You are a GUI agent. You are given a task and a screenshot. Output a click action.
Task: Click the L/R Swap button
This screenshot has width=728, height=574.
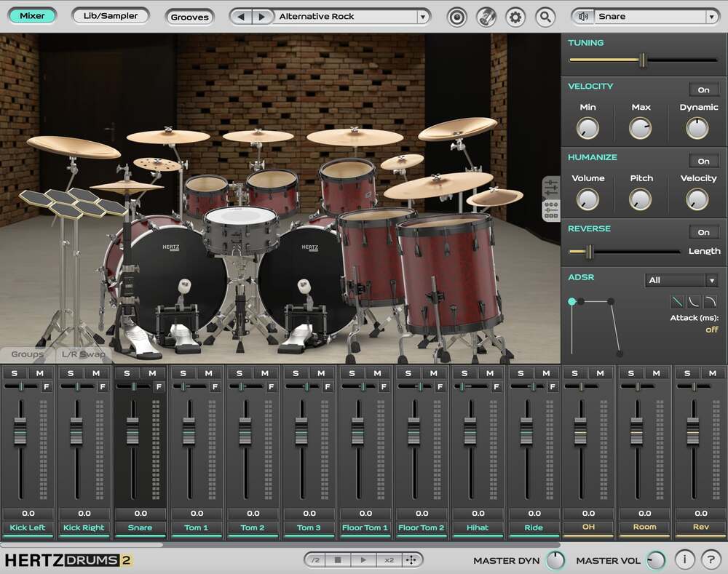[82, 354]
